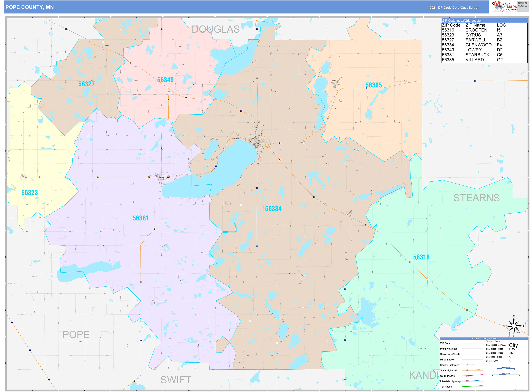532x392 pixels.
Task: Click the Sedan town label
Action: tap(348, 214)
